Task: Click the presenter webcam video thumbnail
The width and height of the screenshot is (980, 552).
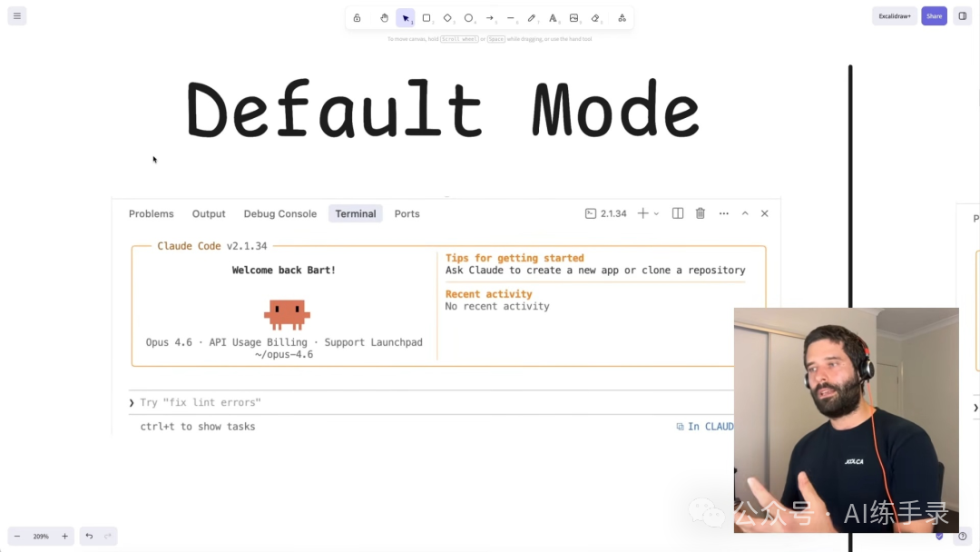Action: 847,420
